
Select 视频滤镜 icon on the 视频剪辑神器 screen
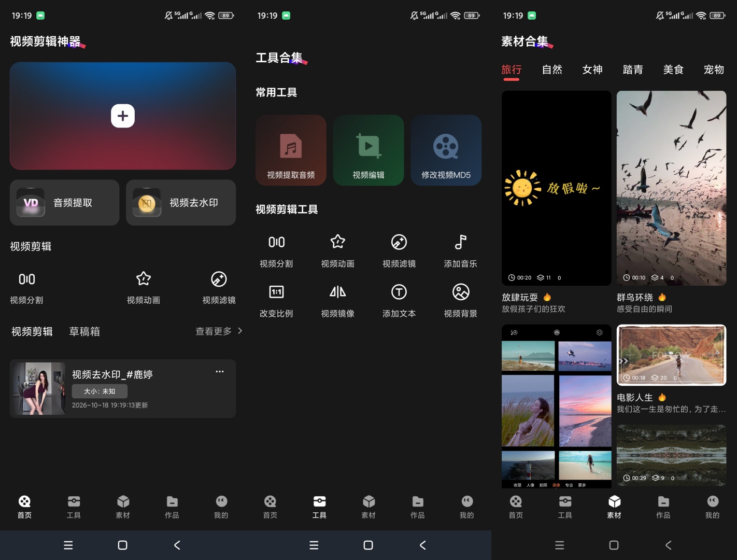point(219,279)
